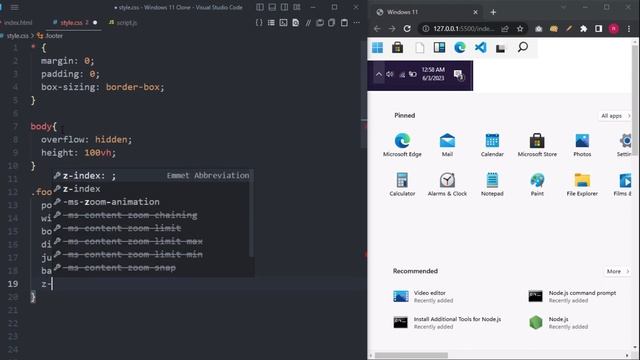
Task: Open the customize layout icon
Action: pos(297,7)
